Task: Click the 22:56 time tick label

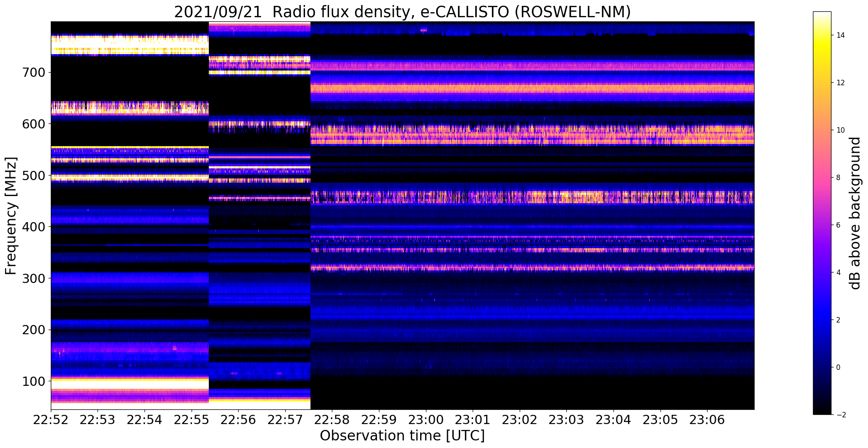Action: tap(239, 419)
